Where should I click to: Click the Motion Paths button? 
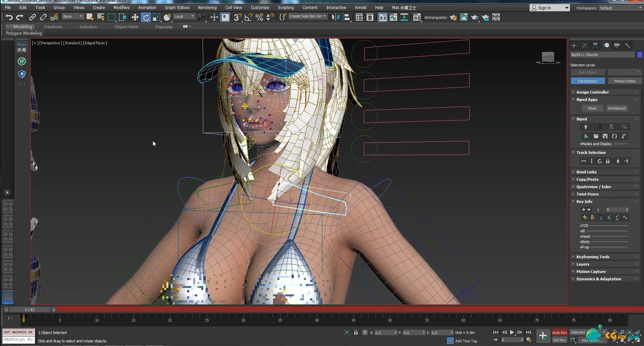[x=625, y=81]
